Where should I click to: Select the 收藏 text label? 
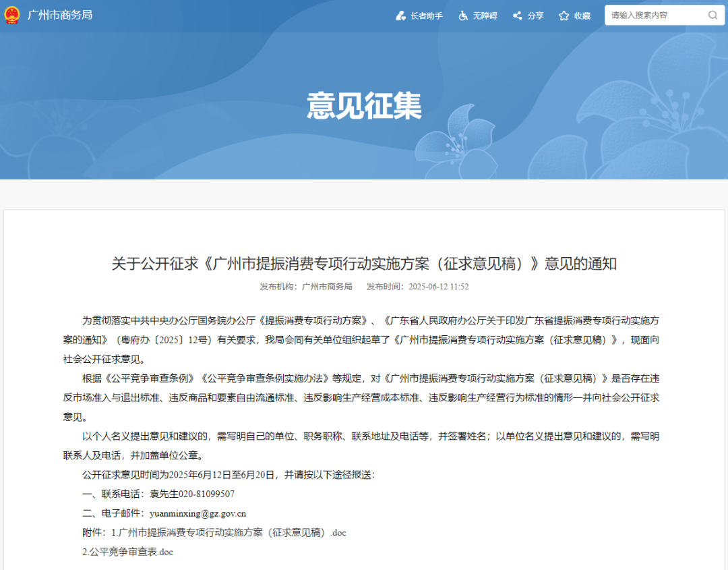(x=582, y=16)
